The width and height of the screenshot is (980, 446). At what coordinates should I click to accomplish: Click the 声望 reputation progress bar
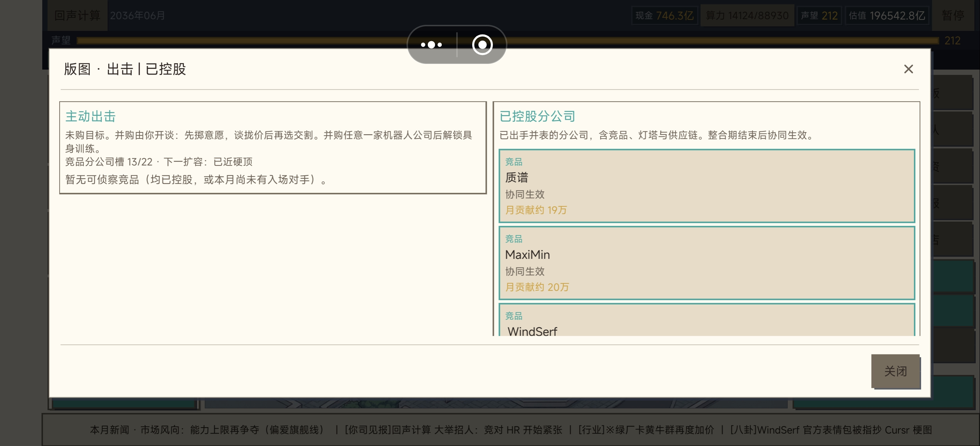(507, 40)
